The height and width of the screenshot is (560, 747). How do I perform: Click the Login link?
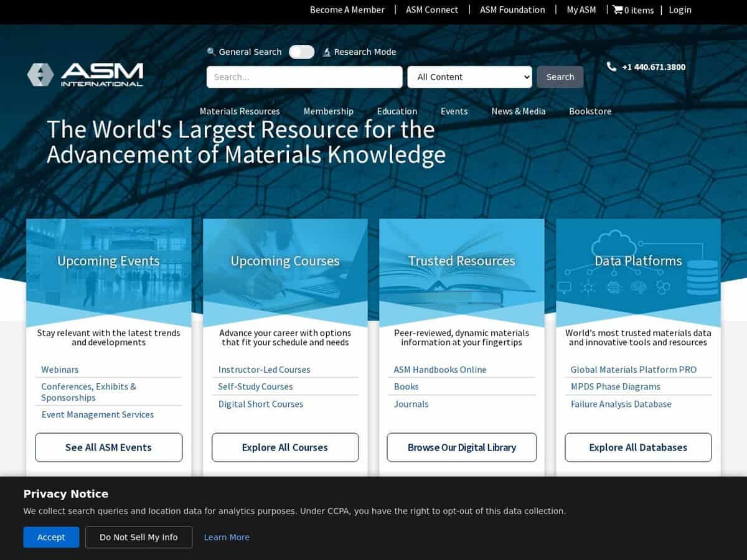click(x=680, y=10)
